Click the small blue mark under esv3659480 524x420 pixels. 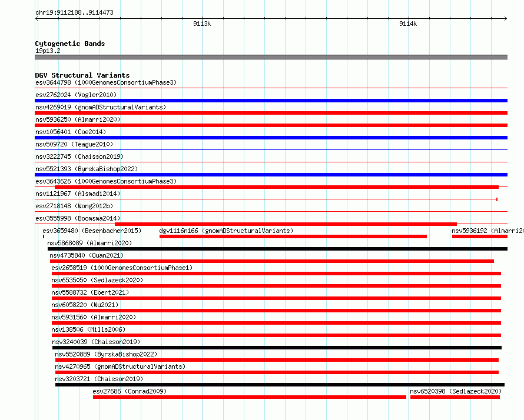point(44,236)
